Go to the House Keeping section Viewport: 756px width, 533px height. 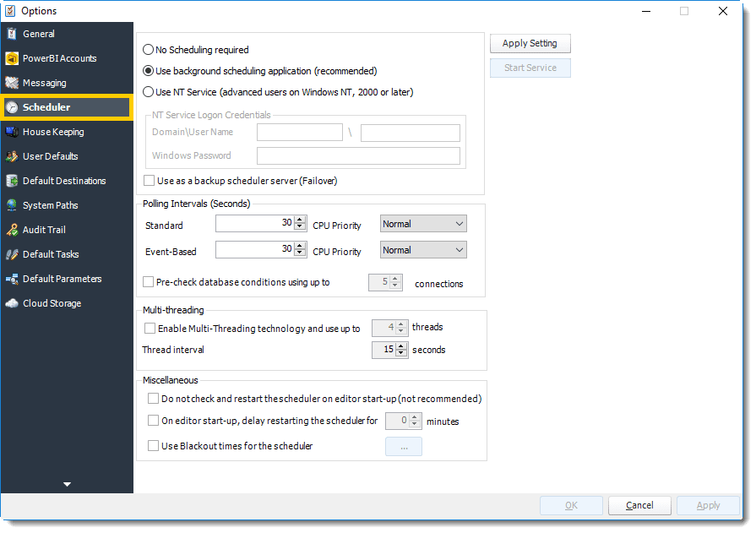point(56,132)
